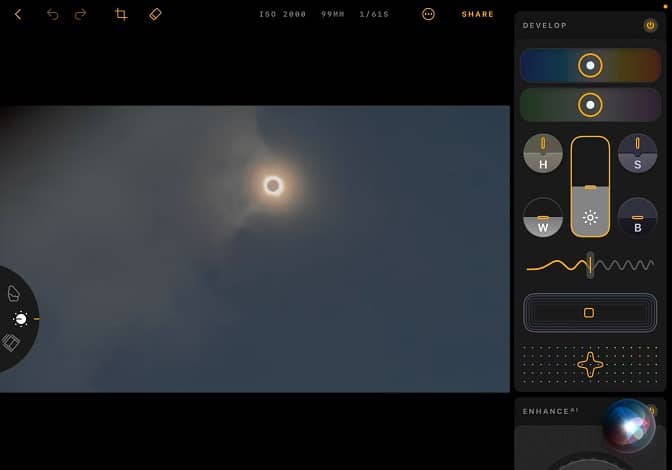Tap the SHARE button
This screenshot has width=672, height=470.
477,14
